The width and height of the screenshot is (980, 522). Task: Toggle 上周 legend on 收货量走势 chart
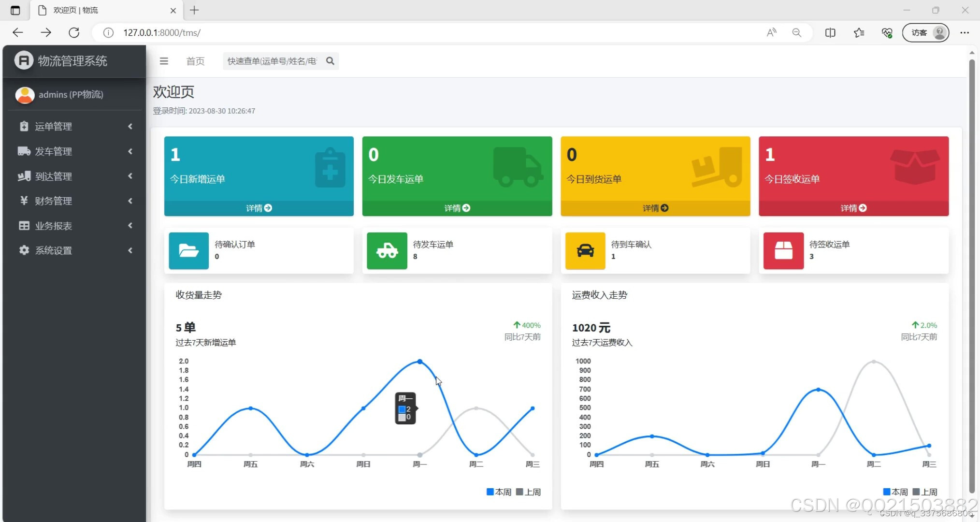tap(529, 492)
